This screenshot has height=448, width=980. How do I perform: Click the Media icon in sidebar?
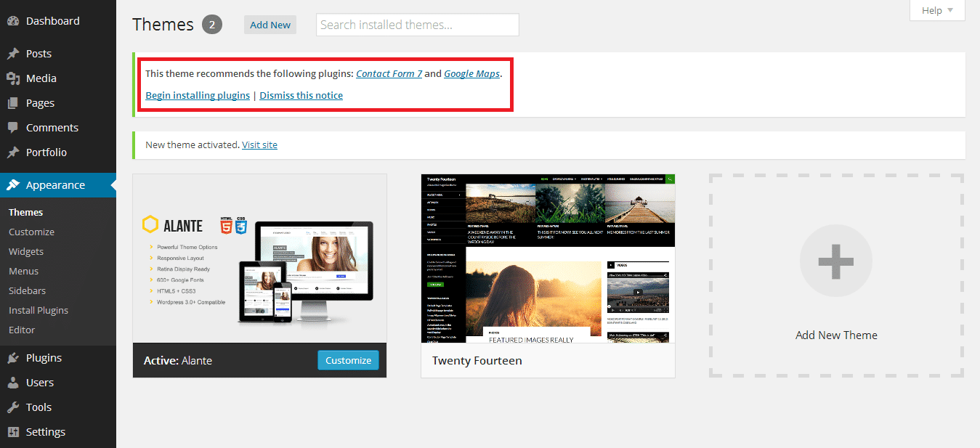point(13,78)
